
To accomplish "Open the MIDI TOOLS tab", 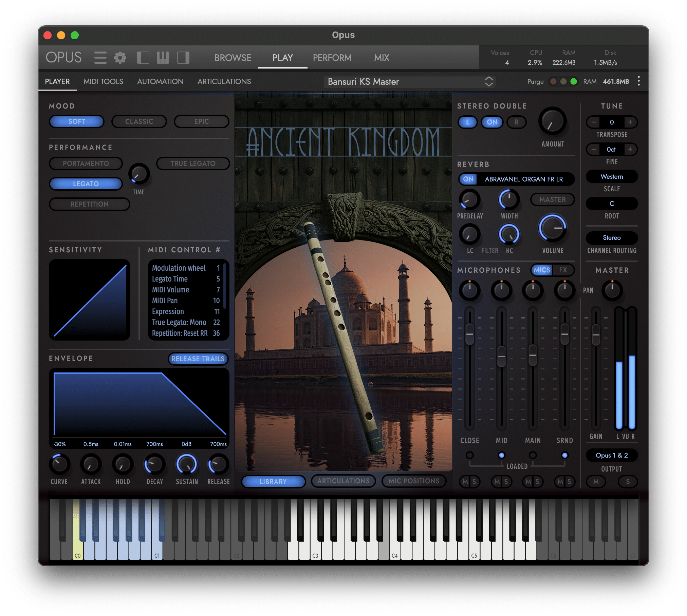I will [x=104, y=82].
